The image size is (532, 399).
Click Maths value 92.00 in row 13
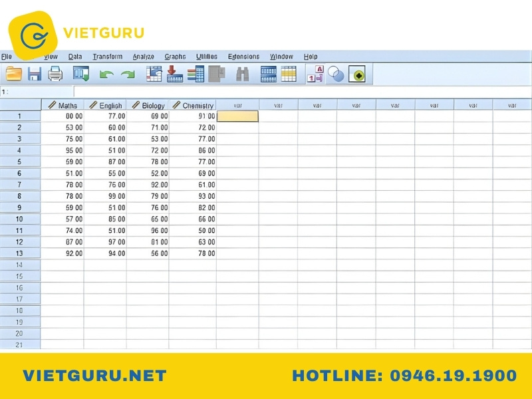(x=63, y=253)
